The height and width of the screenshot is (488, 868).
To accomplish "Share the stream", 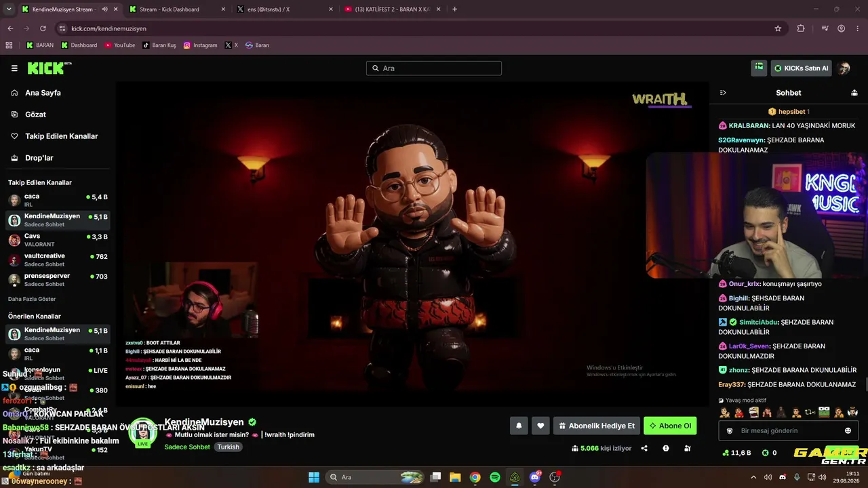I will [644, 448].
